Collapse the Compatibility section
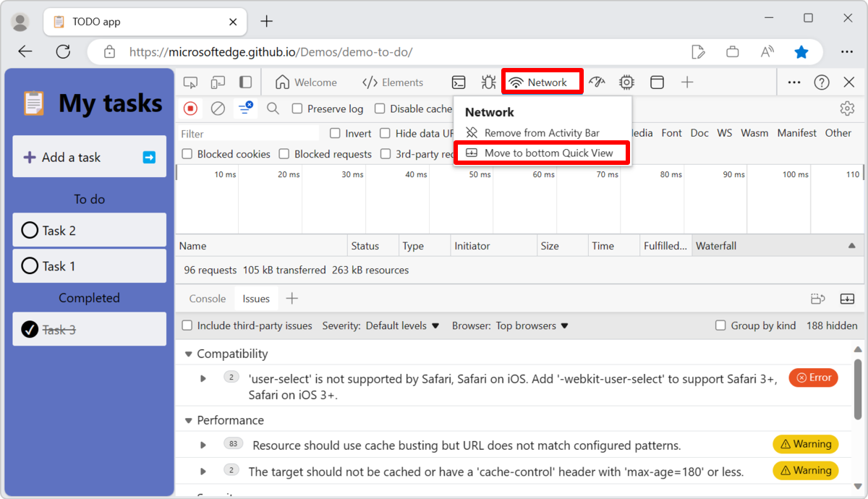The width and height of the screenshot is (868, 499). tap(188, 354)
